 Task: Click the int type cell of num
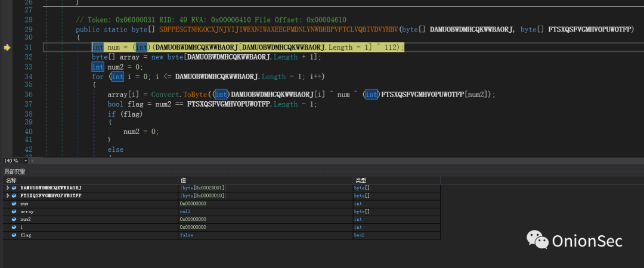(358, 204)
